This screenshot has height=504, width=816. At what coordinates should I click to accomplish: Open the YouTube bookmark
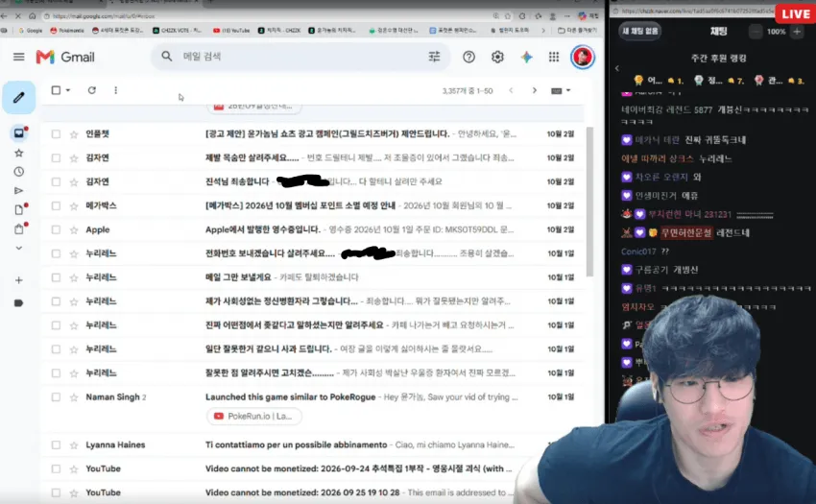tap(231, 30)
